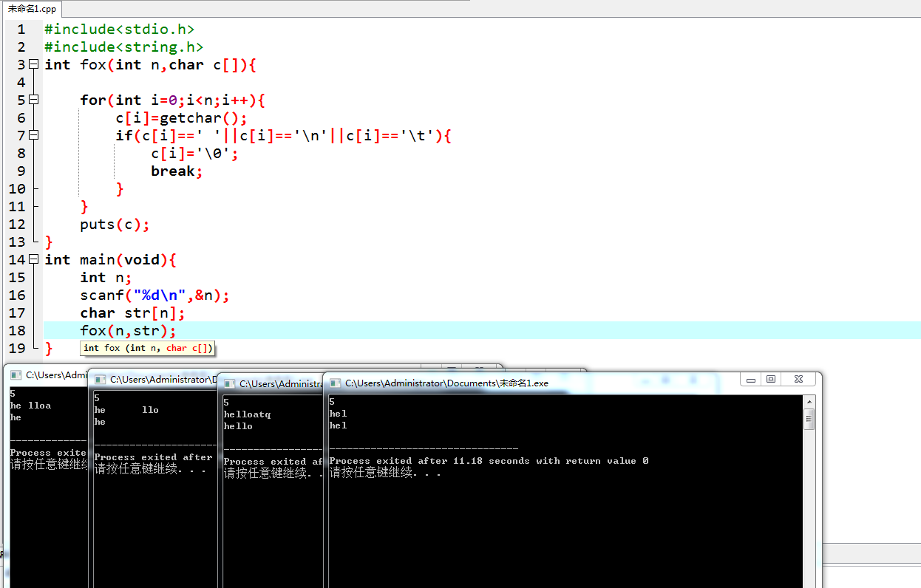Open the system icon of the 未命名1.exe console
921x588 pixels.
336,383
